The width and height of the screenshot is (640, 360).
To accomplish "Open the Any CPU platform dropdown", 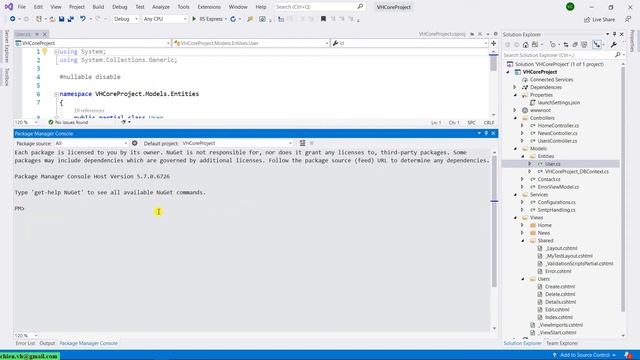I will [x=165, y=19].
